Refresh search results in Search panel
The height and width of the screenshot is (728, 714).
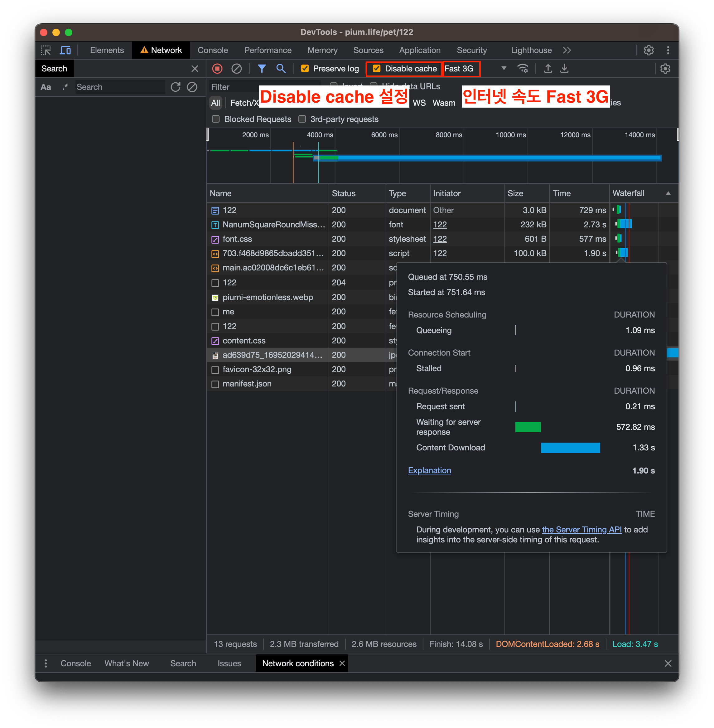coord(176,87)
